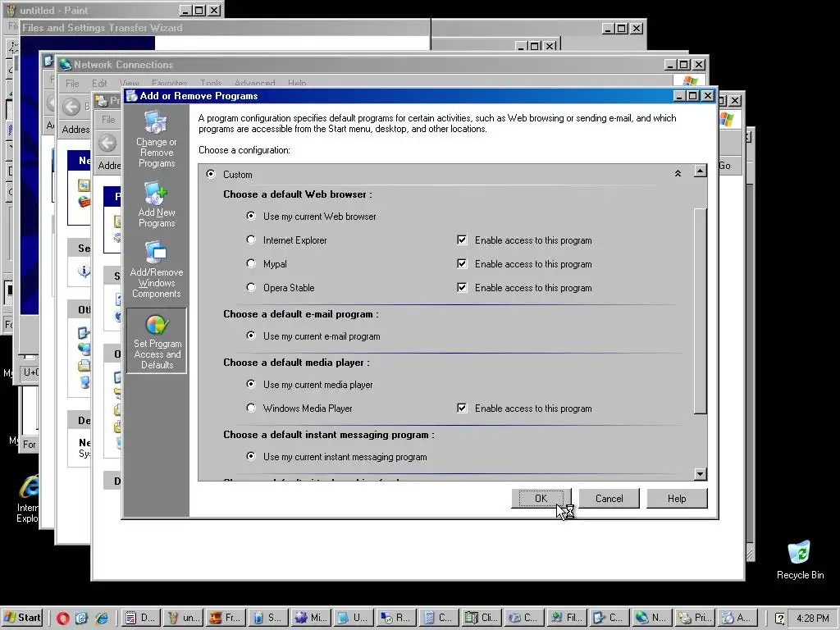840x630 pixels.
Task: Select Use my current e-mail program
Action: point(251,336)
